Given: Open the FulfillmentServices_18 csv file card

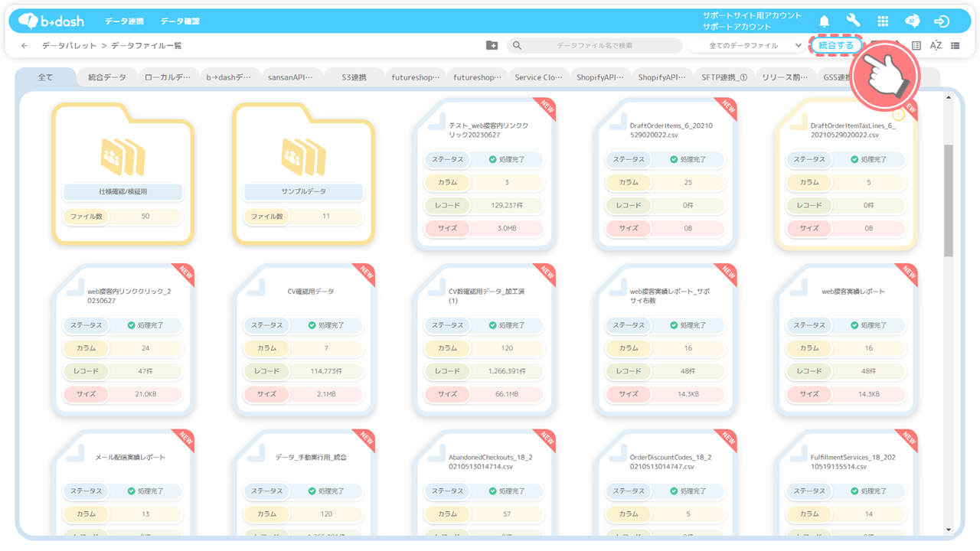Looking at the screenshot, I should tap(847, 482).
